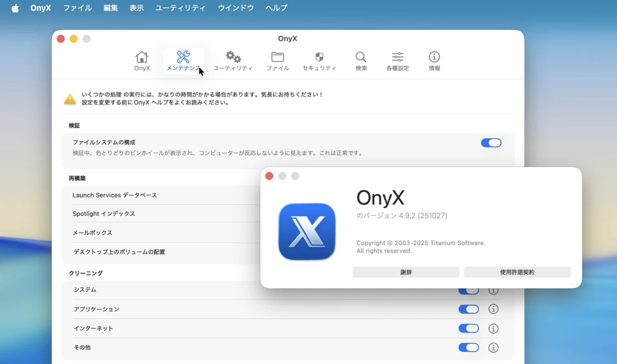Select the 検索 magnifier icon

pos(361,60)
